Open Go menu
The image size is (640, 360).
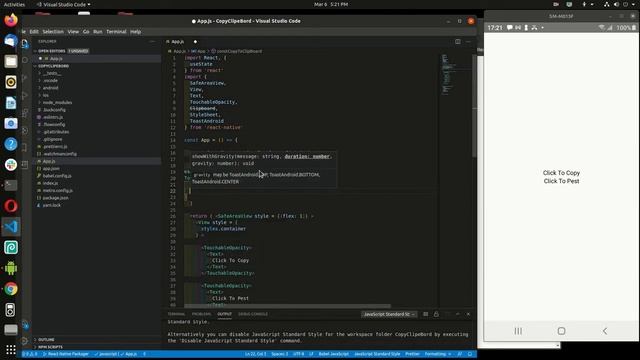86,32
